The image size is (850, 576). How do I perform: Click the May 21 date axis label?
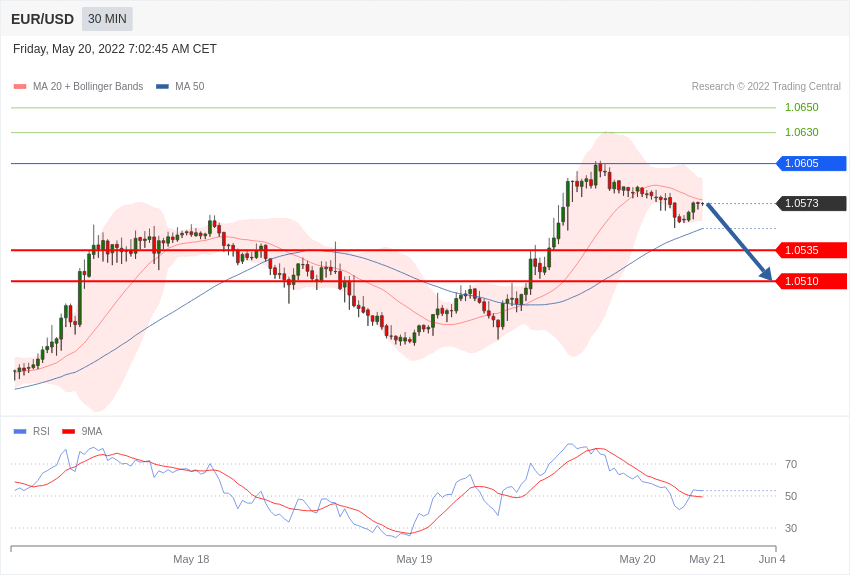click(707, 559)
